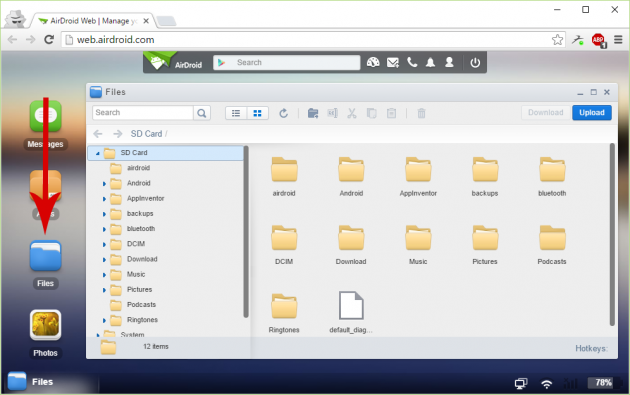Select Podcasts in the folder tree

(x=141, y=305)
